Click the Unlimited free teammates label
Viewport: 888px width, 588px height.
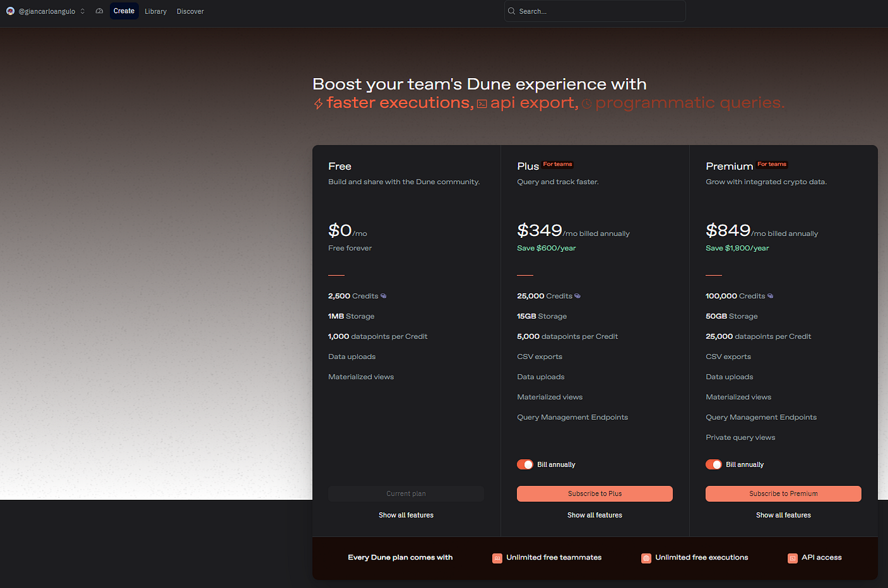[x=554, y=558]
